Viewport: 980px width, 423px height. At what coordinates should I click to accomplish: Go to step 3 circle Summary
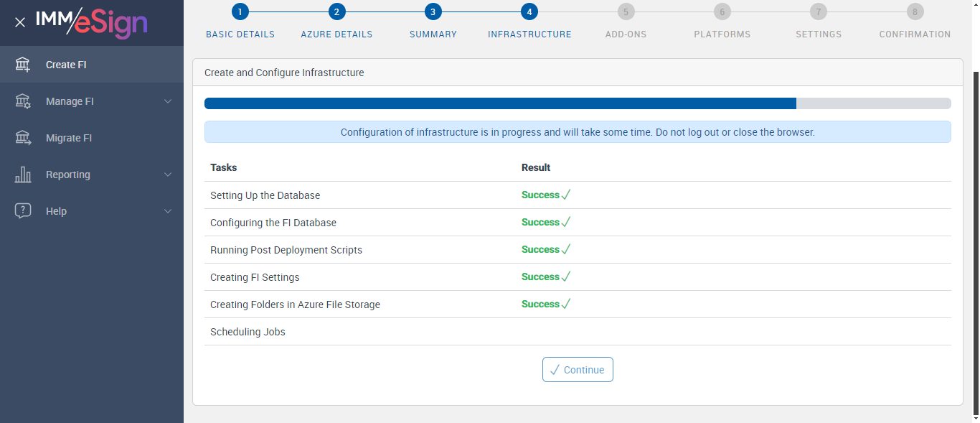coord(433,11)
